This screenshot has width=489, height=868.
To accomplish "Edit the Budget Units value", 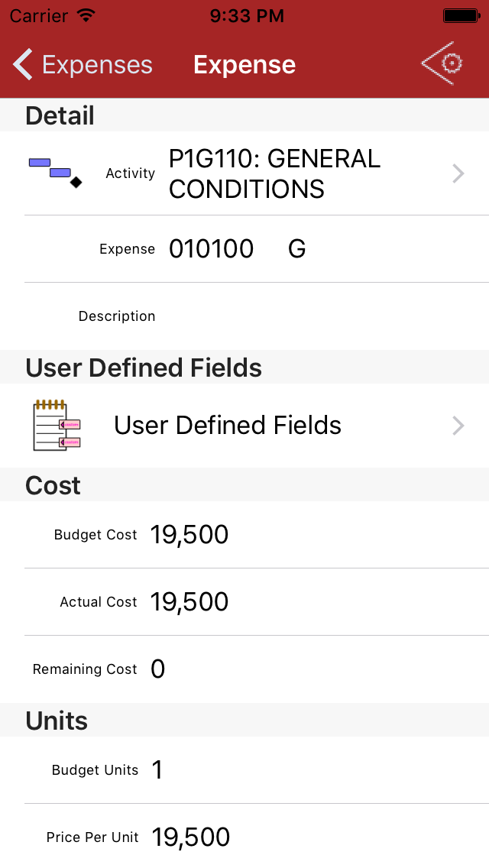I will click(x=157, y=770).
